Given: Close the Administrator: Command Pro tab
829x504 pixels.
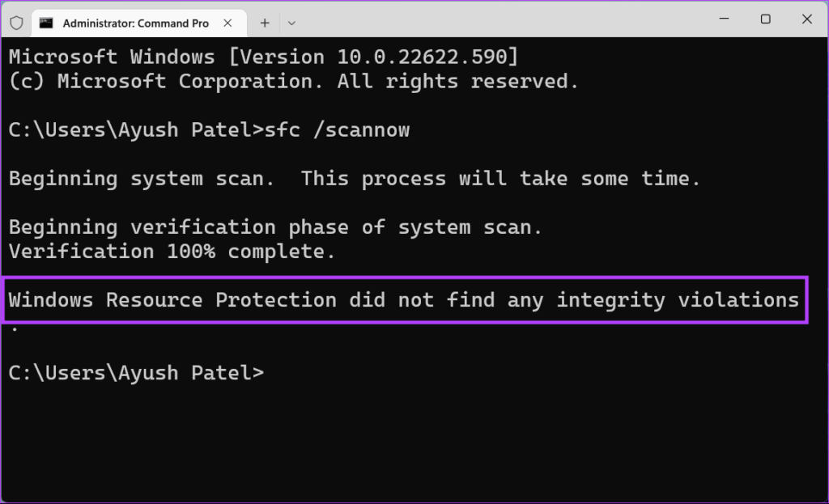Looking at the screenshot, I should [x=227, y=23].
